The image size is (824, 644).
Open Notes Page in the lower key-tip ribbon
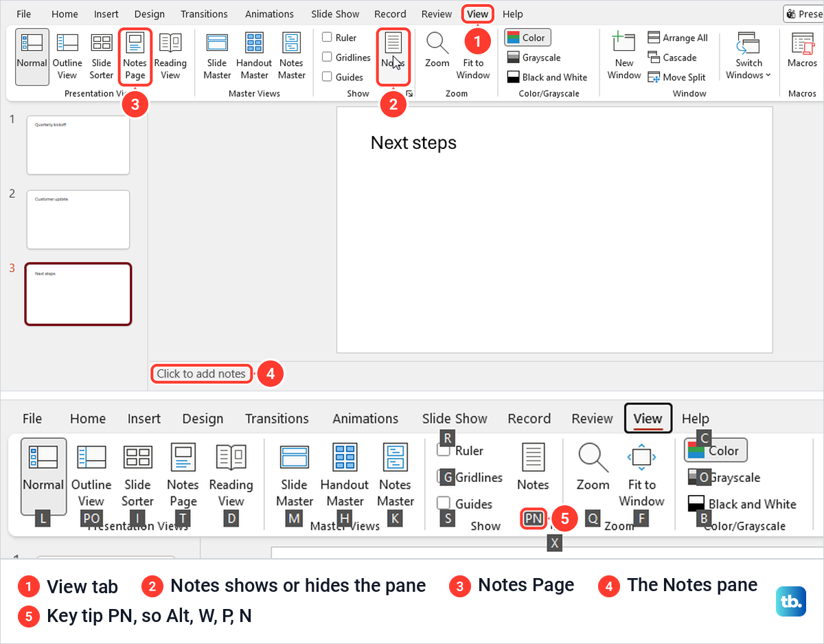(183, 475)
